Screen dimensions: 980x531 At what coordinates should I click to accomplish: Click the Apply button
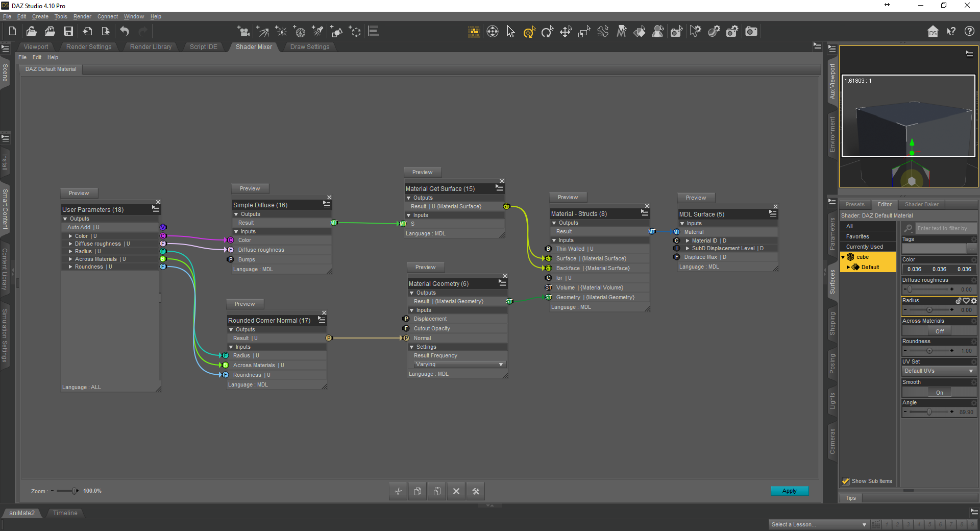(x=790, y=491)
